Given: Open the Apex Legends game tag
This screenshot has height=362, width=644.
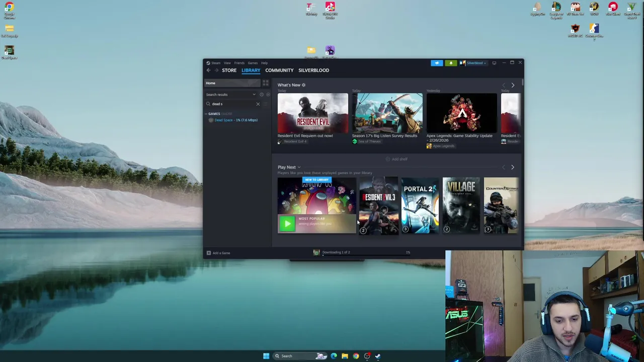Looking at the screenshot, I should pos(441,146).
